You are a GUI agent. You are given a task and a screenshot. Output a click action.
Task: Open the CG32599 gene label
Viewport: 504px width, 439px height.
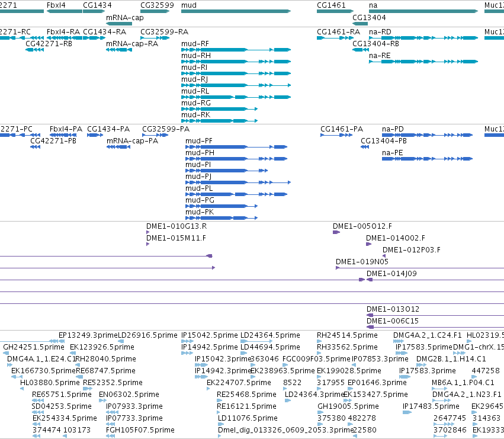tap(157, 5)
